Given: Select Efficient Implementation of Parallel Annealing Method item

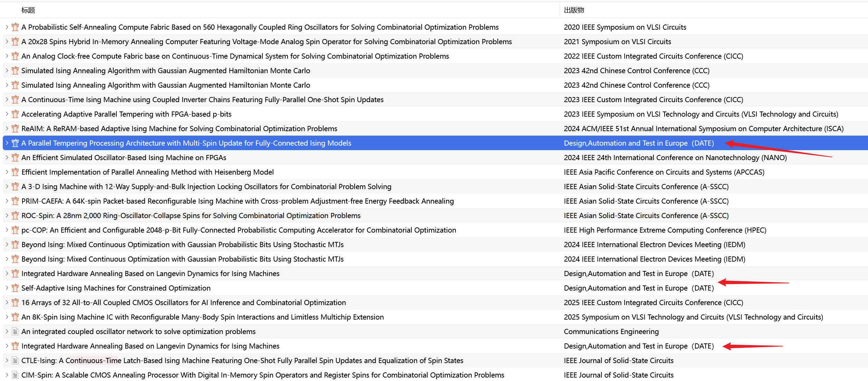Looking at the screenshot, I should [x=147, y=172].
